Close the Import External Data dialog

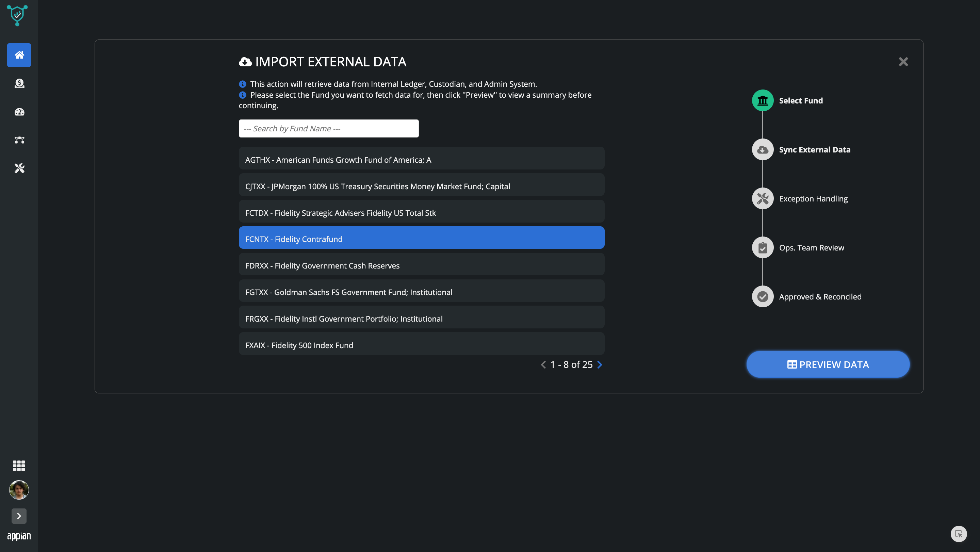pos(903,62)
